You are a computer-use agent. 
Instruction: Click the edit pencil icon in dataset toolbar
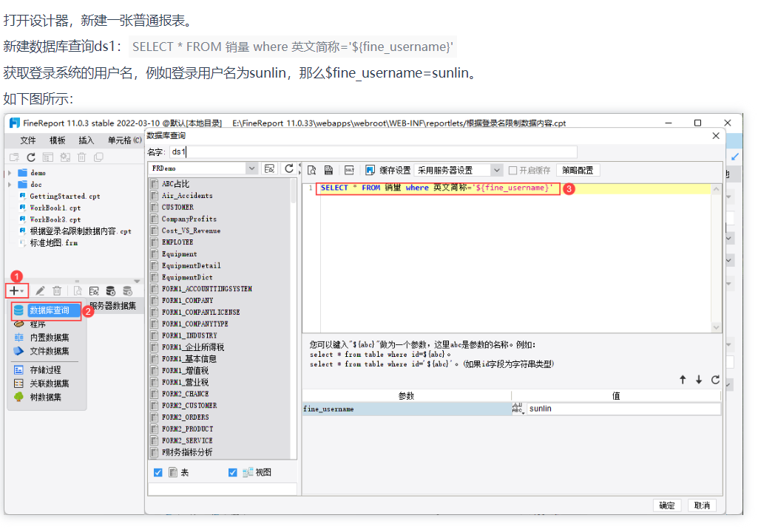click(x=40, y=291)
